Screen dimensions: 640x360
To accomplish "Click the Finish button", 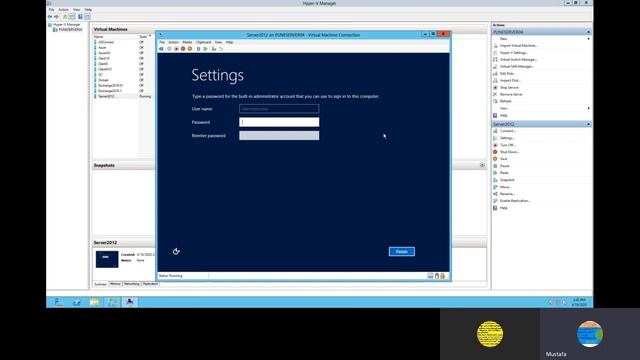I will 402,251.
